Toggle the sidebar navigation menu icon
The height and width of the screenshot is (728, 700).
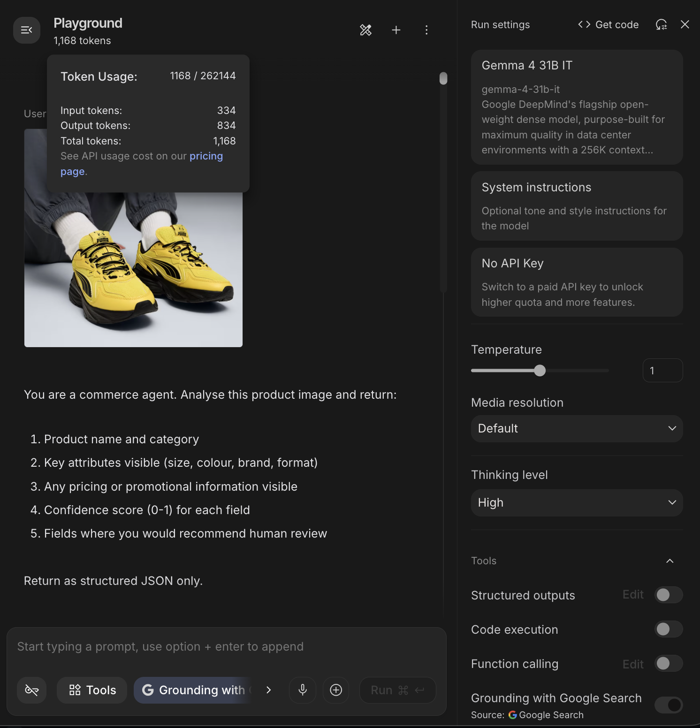coord(27,30)
